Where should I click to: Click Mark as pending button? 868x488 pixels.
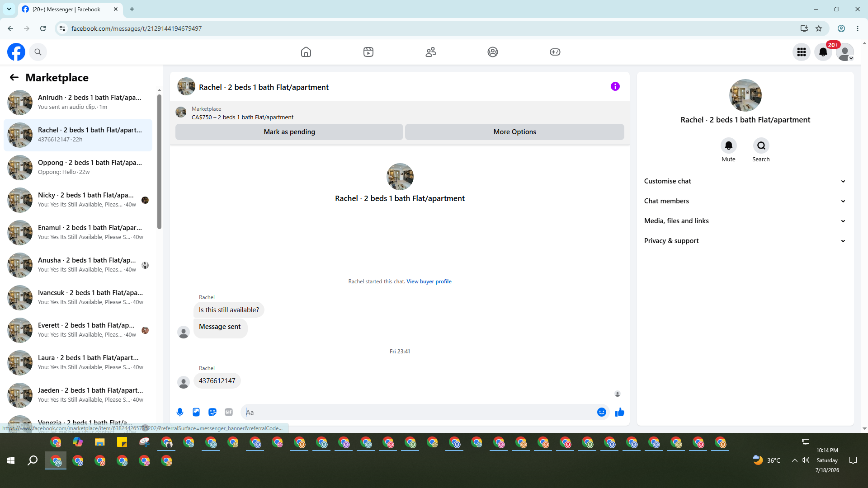click(289, 132)
